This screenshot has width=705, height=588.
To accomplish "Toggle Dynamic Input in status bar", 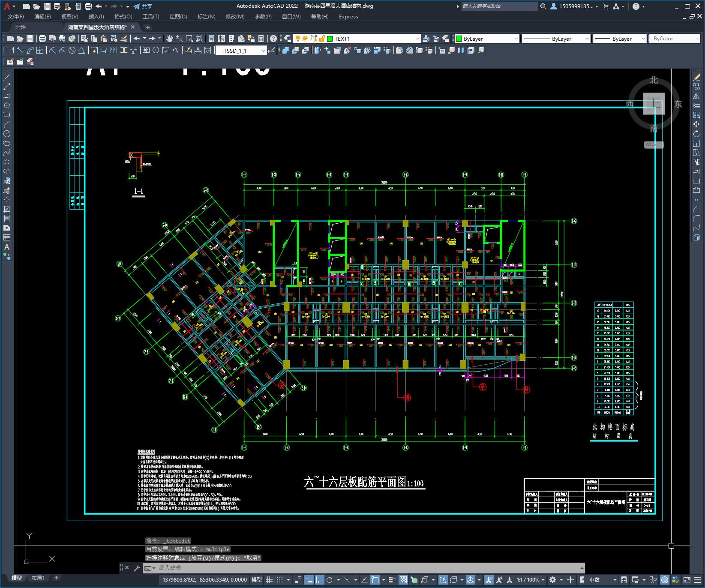I will pyautogui.click(x=309, y=580).
